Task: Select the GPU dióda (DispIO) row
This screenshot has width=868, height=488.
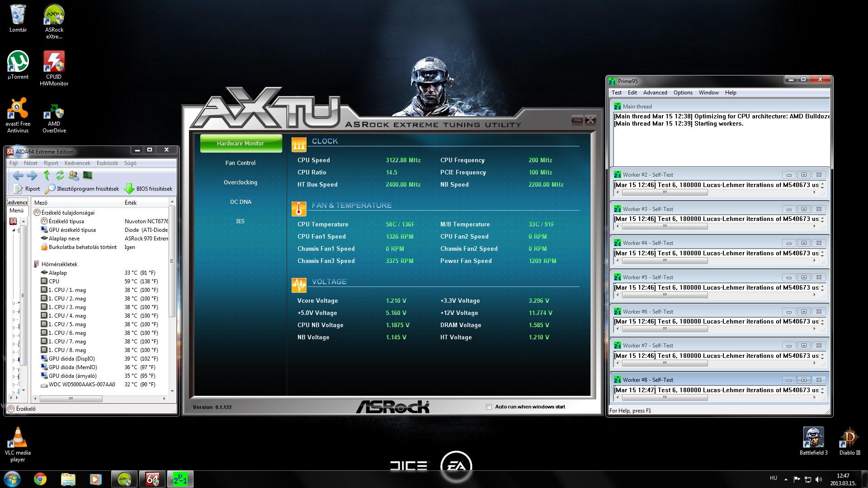Action: [100, 359]
